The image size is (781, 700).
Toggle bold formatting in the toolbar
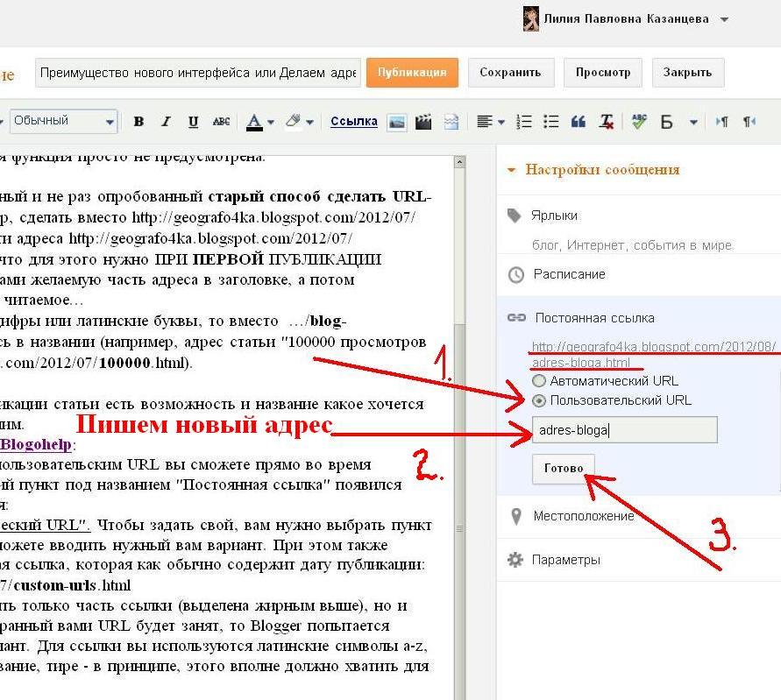pos(138,122)
